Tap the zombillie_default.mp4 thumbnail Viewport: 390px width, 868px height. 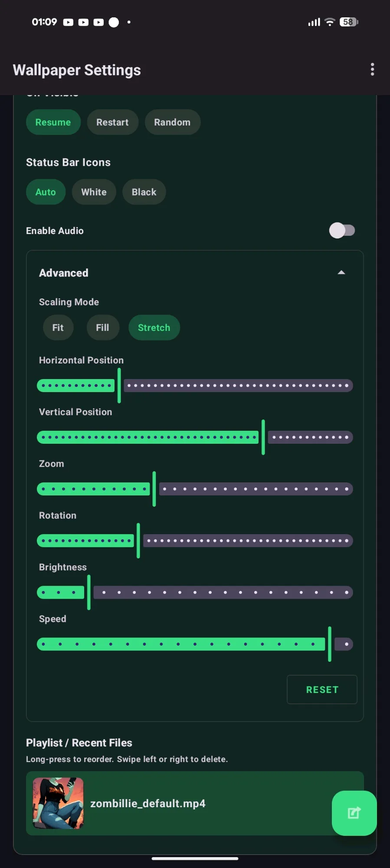click(58, 803)
